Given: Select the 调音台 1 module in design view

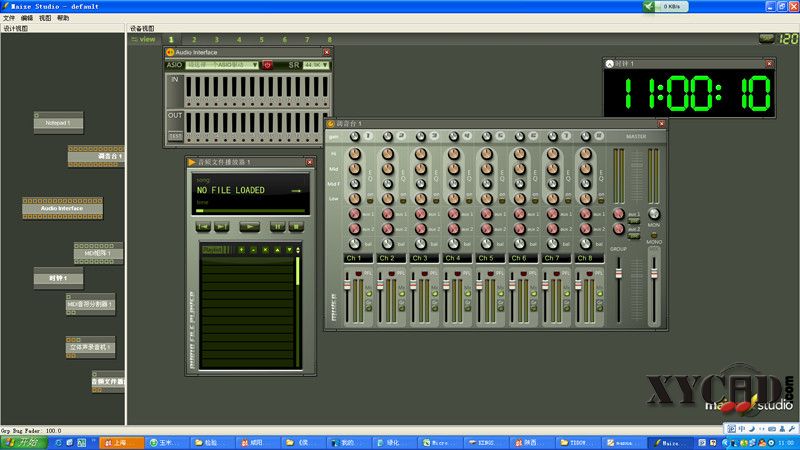Looking at the screenshot, I should pos(96,156).
